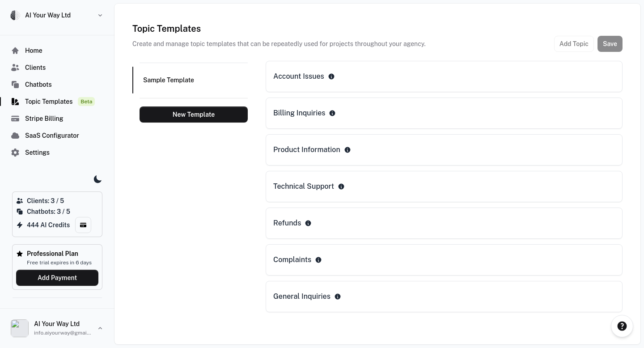Click the info icon next to Billing Inquiries
Image resolution: width=644 pixels, height=348 pixels.
coord(332,113)
